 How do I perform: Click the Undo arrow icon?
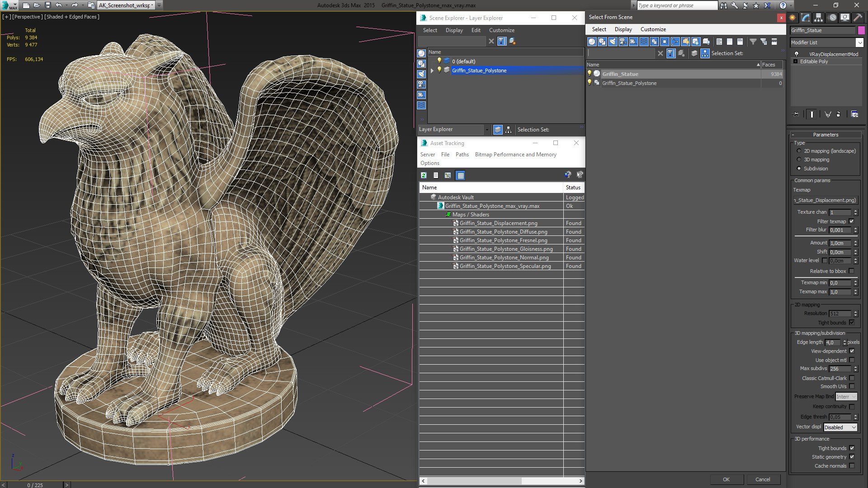(59, 5)
